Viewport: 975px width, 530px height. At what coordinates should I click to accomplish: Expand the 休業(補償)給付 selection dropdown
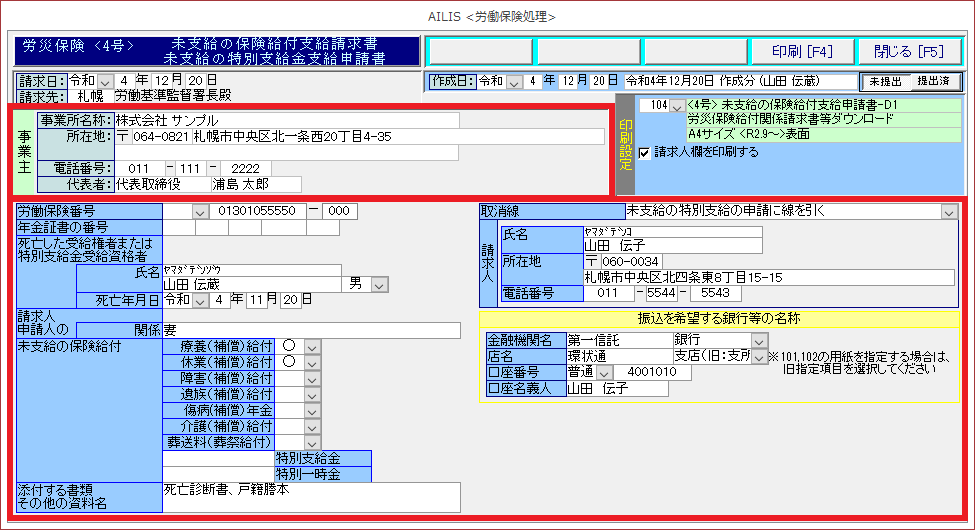tap(312, 362)
